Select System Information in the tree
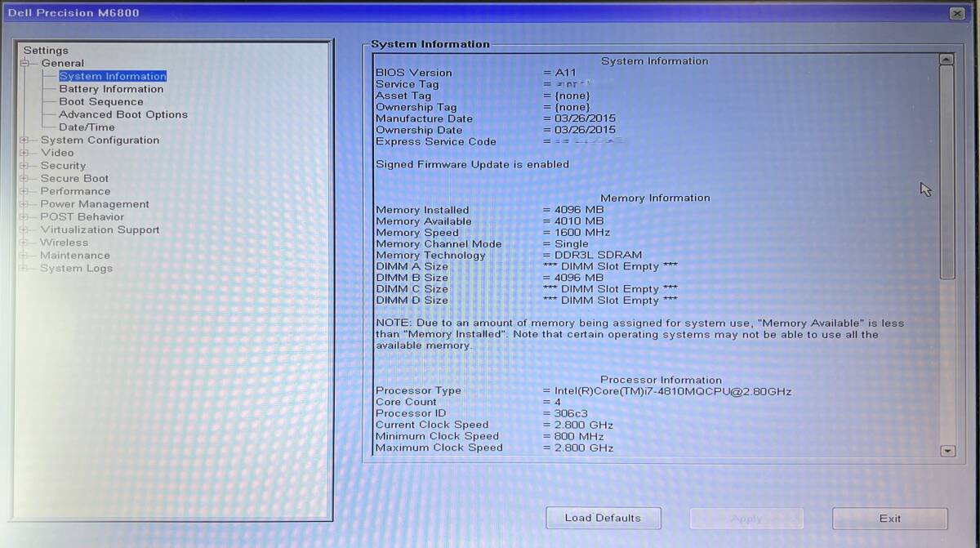Image resolution: width=980 pixels, height=548 pixels. (113, 76)
